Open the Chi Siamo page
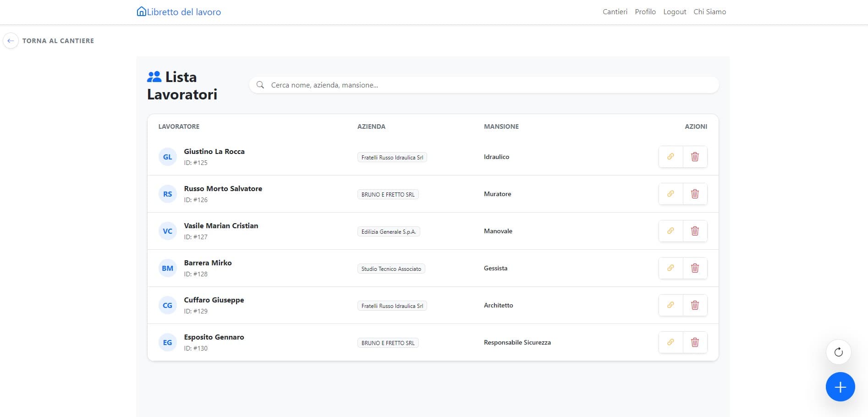Image resolution: width=868 pixels, height=417 pixels. (x=709, y=12)
